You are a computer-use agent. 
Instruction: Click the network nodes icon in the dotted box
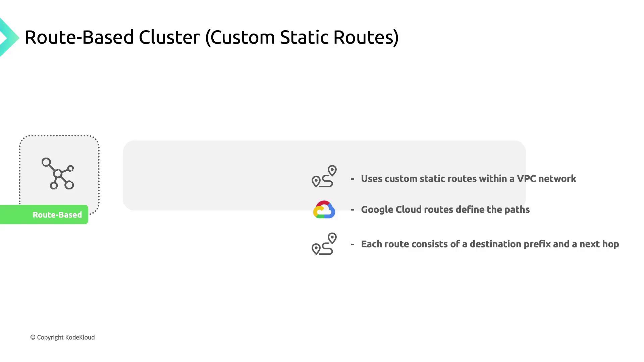58,174
